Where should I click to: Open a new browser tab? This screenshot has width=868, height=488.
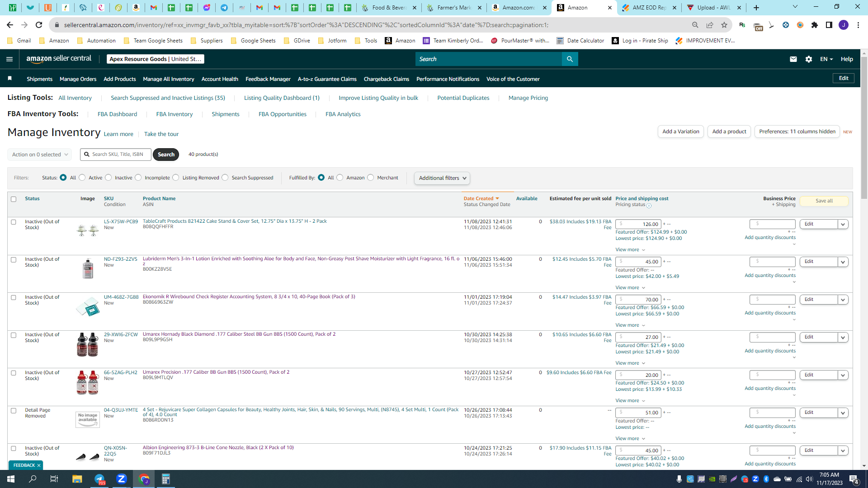[756, 8]
